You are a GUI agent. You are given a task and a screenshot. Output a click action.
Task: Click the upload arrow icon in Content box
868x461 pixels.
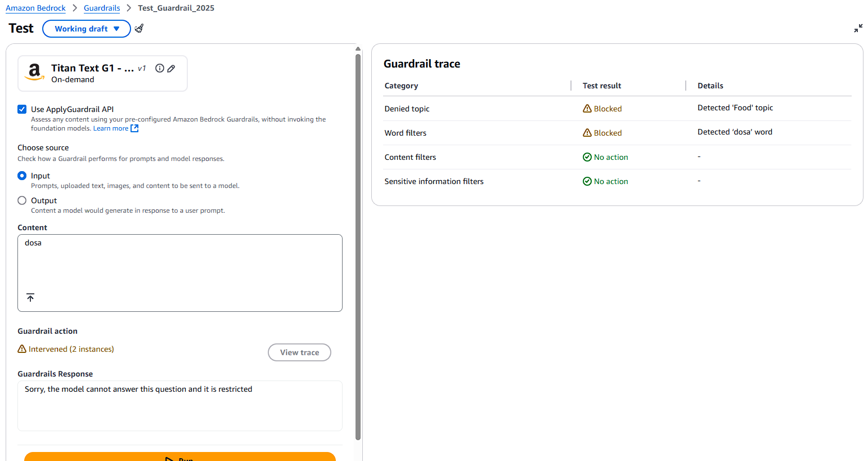30,297
